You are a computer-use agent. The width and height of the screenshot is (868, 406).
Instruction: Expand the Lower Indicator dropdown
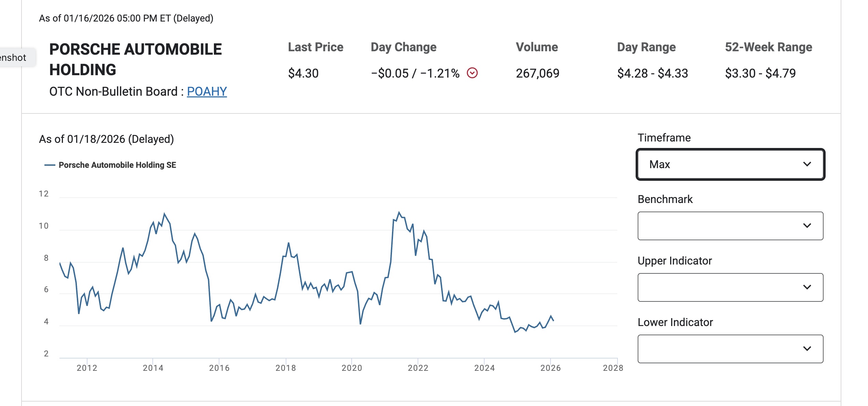click(730, 349)
